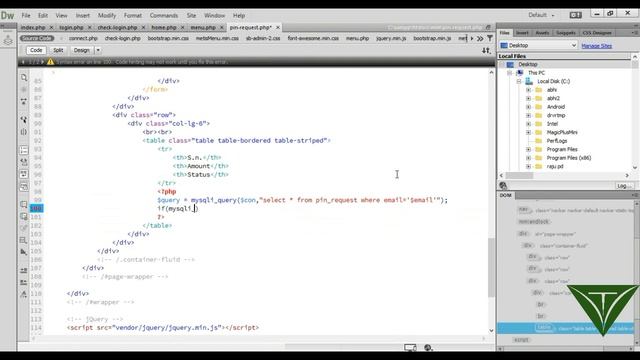Screen dimensions: 640x360
Task: Select the raju pd folder
Action: [555, 167]
